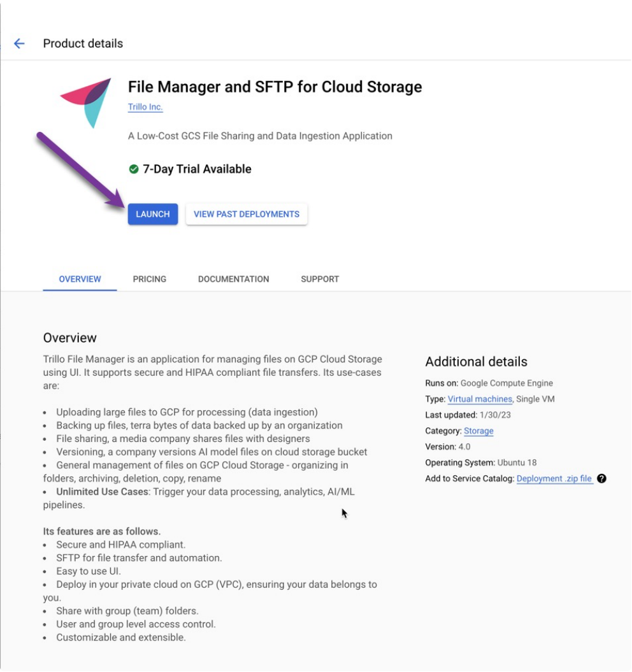The height and width of the screenshot is (672, 632).
Task: Click the Low-Cost GCS tagline text
Action: pyautogui.click(x=260, y=136)
